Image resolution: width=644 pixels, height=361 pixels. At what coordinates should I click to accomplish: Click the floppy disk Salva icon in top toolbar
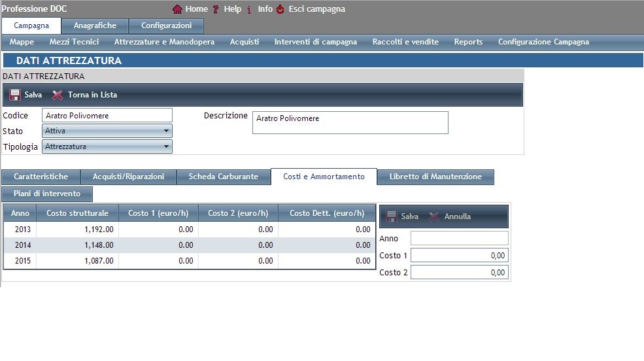(15, 95)
